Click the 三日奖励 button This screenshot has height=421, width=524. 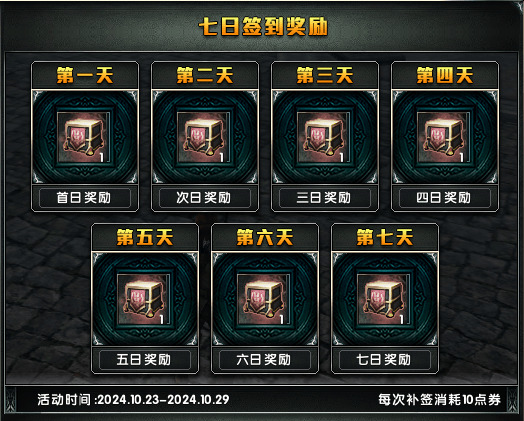[x=325, y=198]
